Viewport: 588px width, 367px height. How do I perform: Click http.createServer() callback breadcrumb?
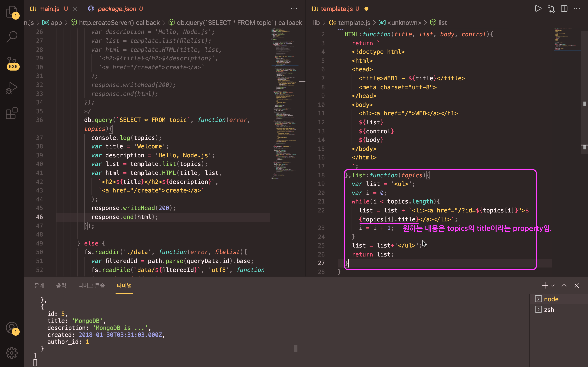(x=119, y=23)
